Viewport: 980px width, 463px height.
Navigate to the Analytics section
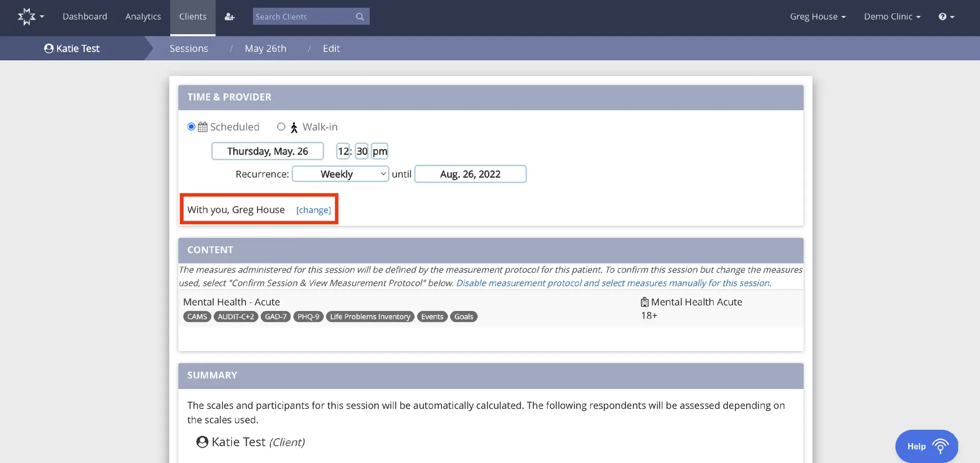[x=143, y=16]
